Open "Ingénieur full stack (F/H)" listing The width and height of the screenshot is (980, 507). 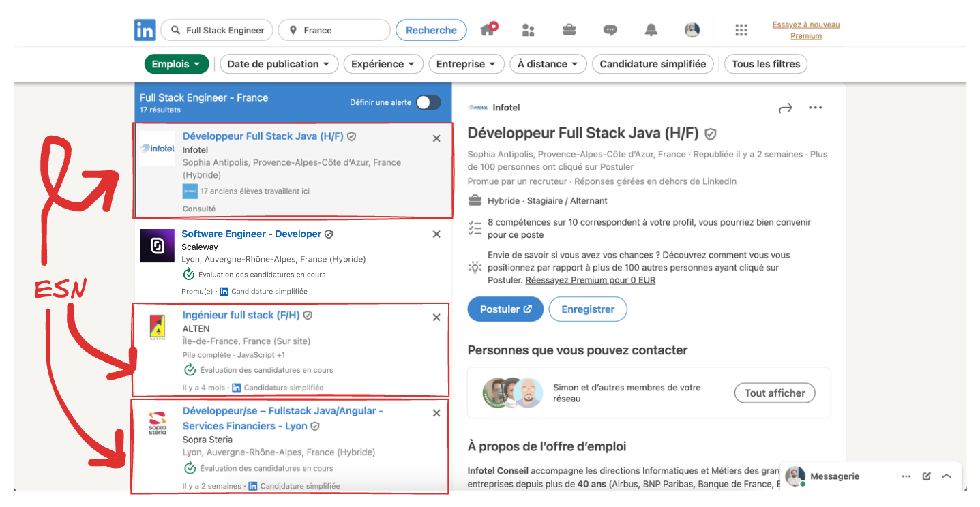tap(241, 315)
